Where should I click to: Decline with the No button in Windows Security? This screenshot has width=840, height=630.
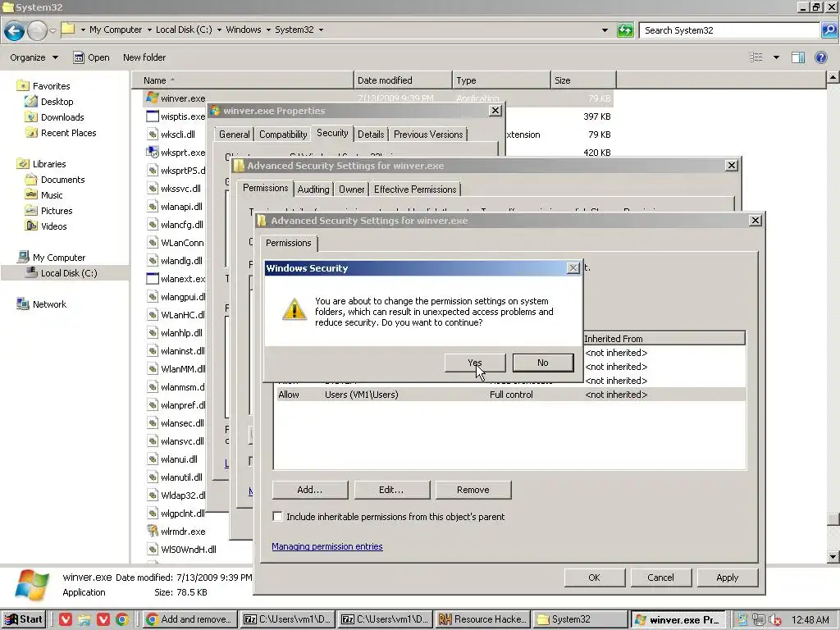(x=543, y=363)
